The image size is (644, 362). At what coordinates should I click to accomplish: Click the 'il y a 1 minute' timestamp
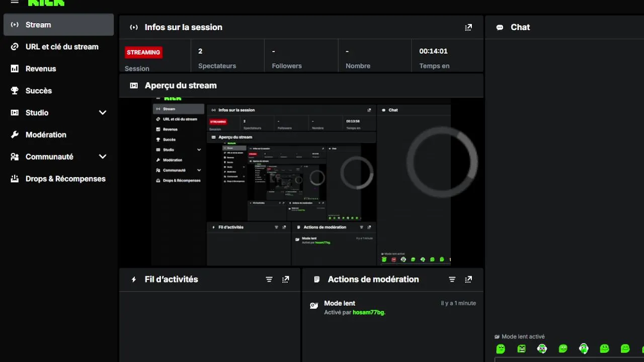tap(458, 303)
